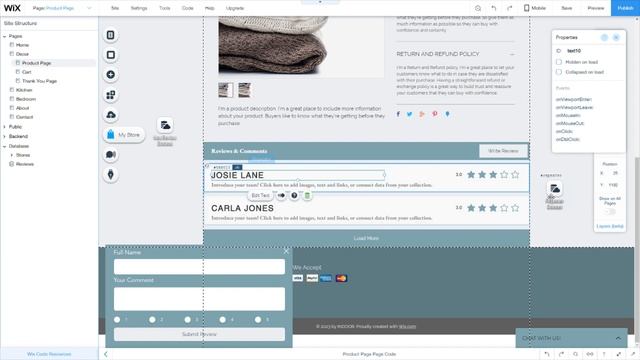Select rating radio button 4
640x360 pixels.
pos(222,320)
